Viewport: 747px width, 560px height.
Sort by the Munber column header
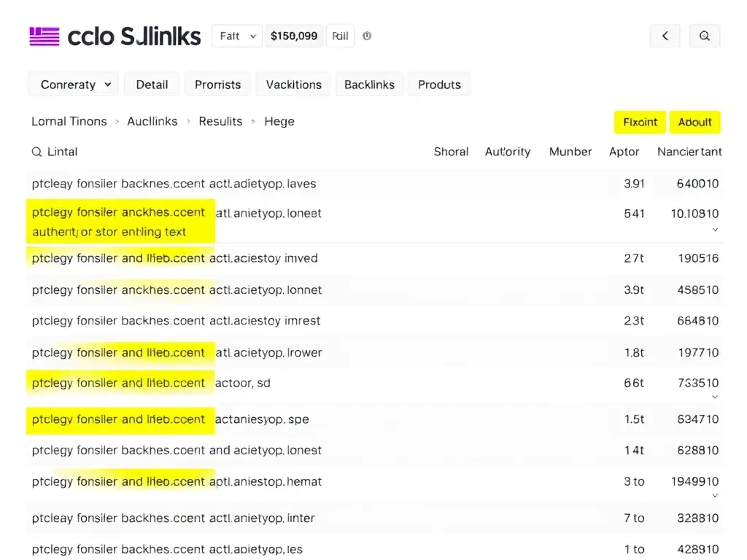(570, 152)
